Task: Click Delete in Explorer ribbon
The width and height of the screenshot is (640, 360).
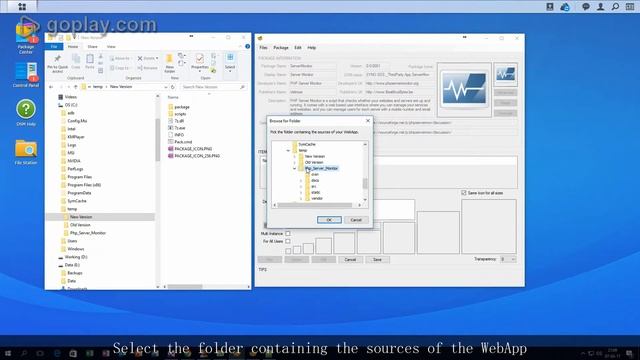Action: point(148,58)
